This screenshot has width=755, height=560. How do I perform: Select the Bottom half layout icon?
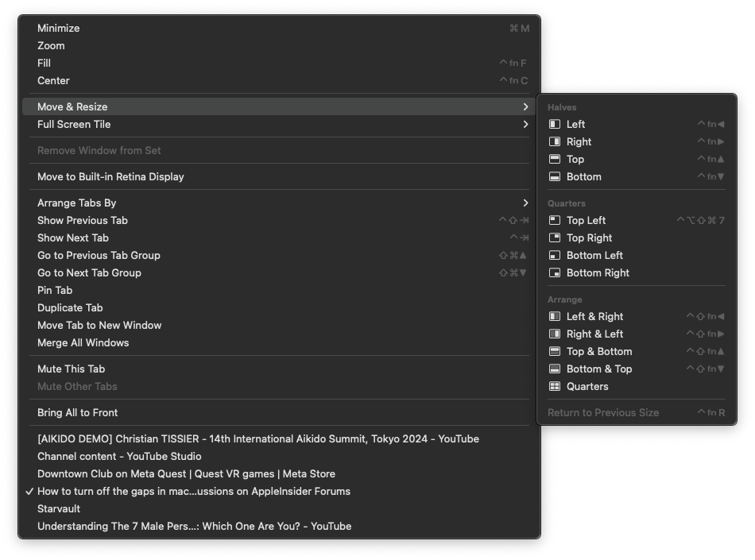pyautogui.click(x=555, y=176)
